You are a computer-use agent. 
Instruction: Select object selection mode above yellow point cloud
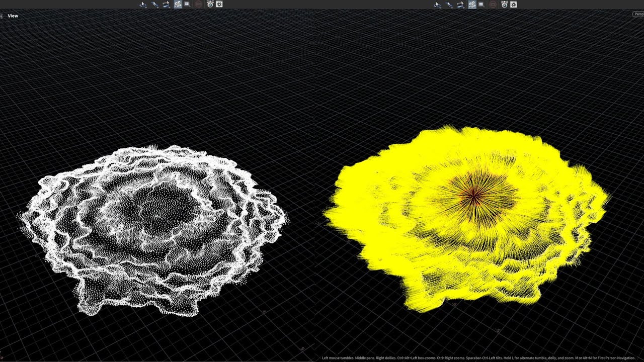pyautogui.click(x=438, y=5)
